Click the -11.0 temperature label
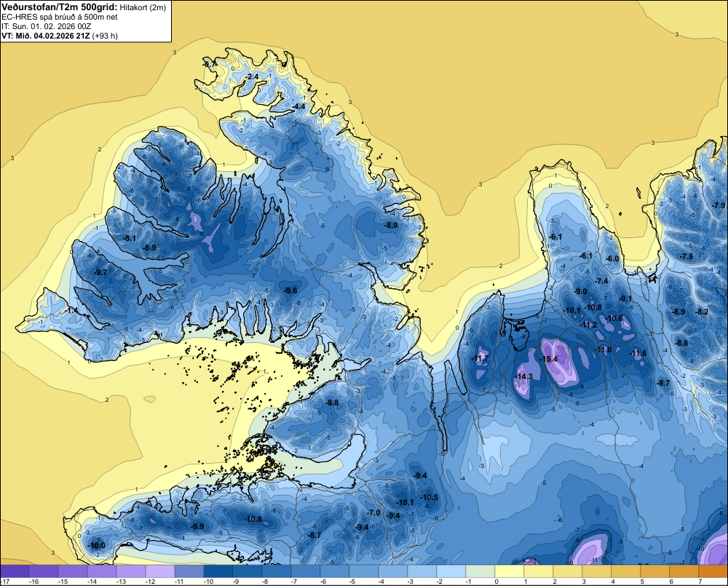 [603, 349]
